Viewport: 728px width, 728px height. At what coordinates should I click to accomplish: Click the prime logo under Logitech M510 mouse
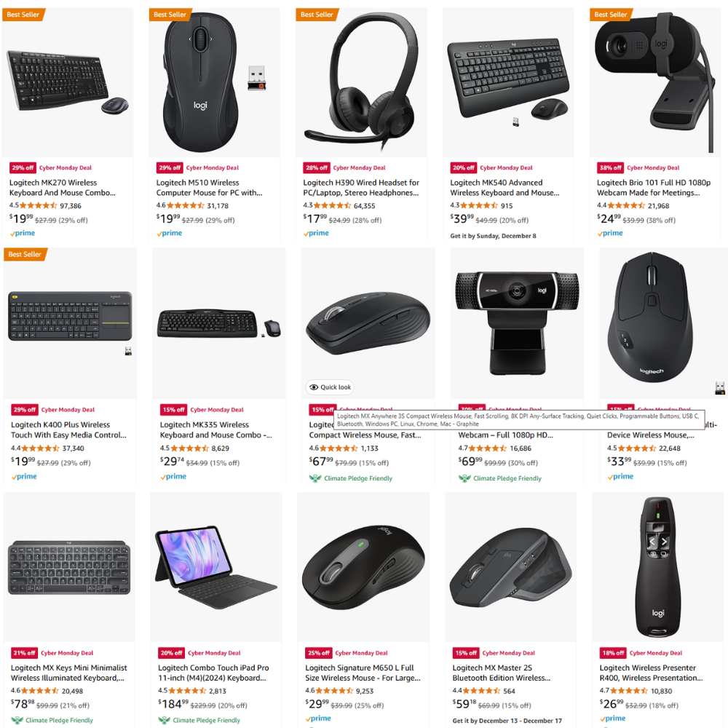click(170, 233)
